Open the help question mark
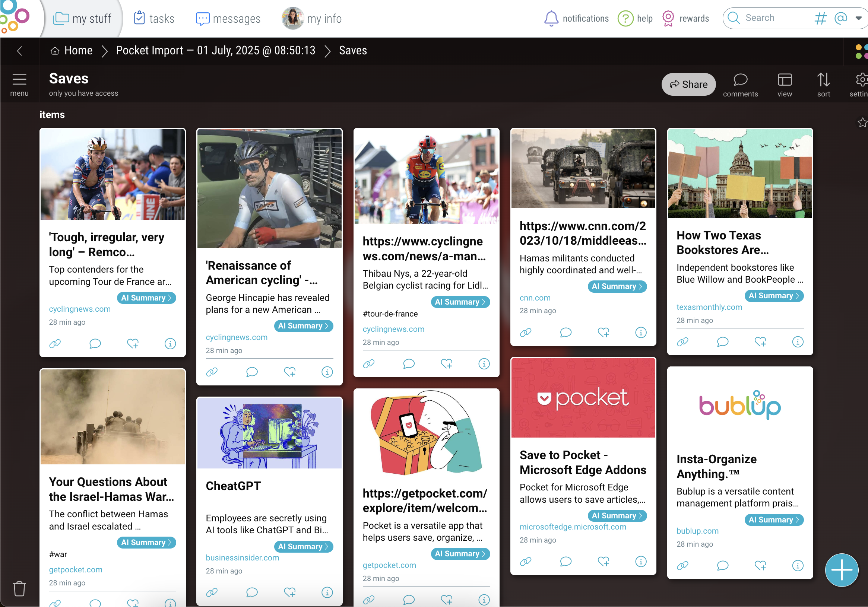868x607 pixels. pos(625,18)
